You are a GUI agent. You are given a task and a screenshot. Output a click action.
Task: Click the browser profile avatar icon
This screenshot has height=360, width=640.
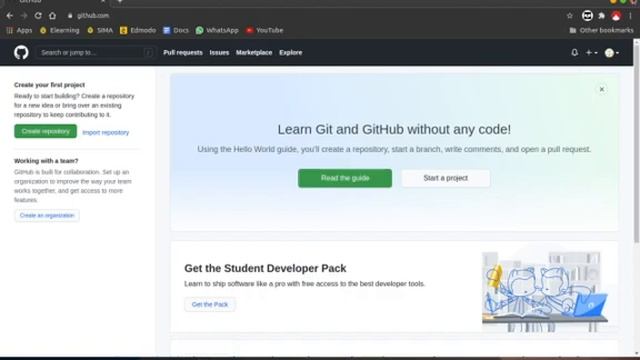coord(616,16)
